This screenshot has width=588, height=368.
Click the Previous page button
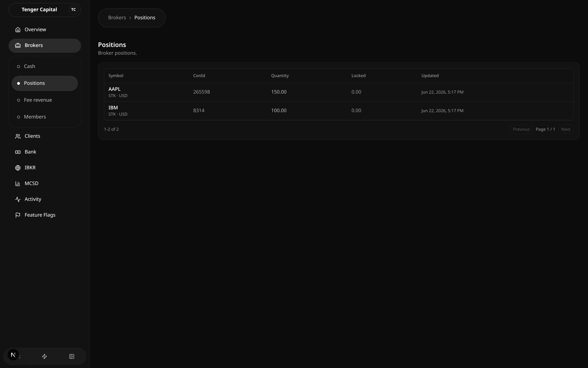click(521, 129)
